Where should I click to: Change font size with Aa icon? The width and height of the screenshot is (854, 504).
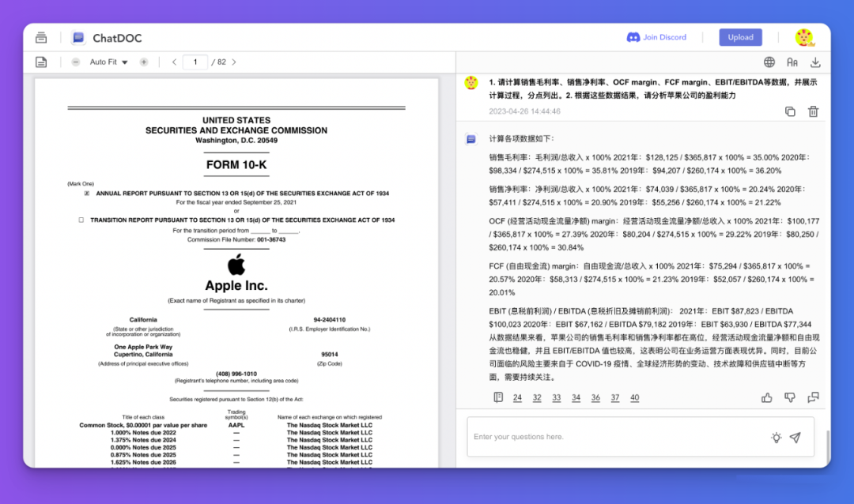[x=792, y=62]
